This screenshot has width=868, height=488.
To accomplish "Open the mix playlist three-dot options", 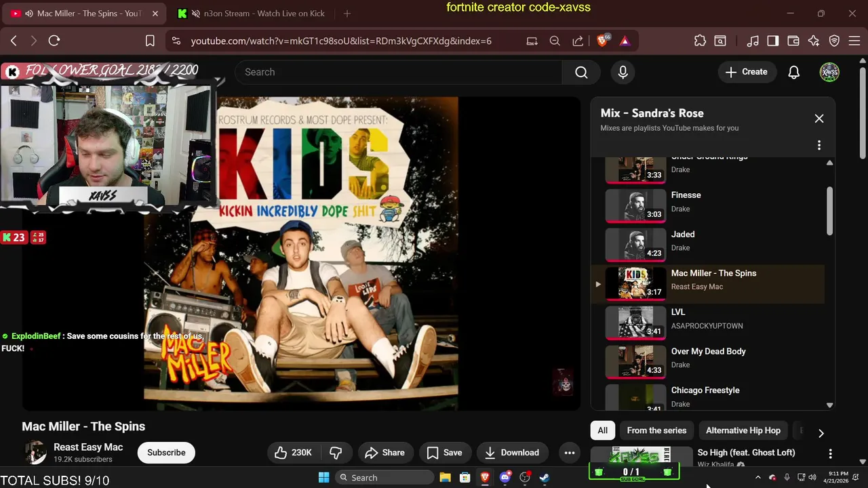I will point(819,145).
